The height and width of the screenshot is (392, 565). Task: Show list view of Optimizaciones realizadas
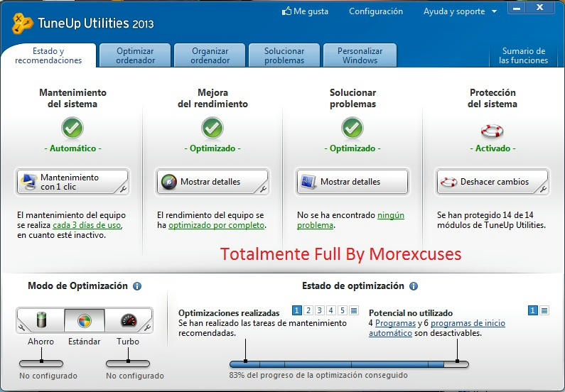tap(354, 310)
